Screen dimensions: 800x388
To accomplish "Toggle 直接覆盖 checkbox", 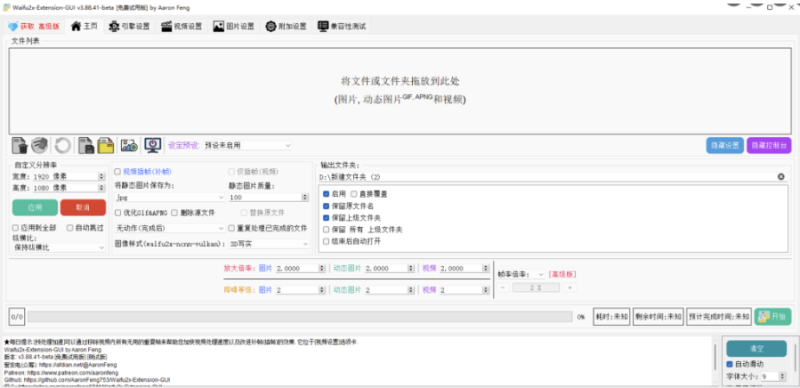I will (354, 194).
